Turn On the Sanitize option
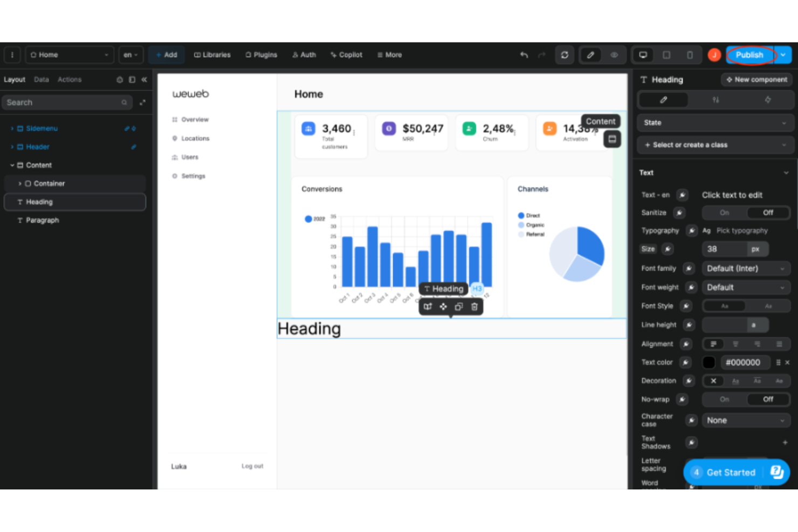Screen dimensions: 798x532 [x=724, y=212]
